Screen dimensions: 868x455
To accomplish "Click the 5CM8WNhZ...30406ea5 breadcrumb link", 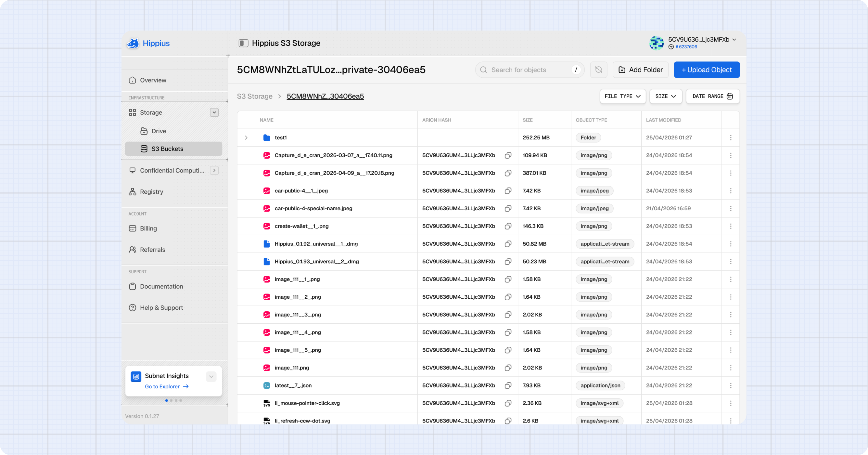I will point(325,97).
